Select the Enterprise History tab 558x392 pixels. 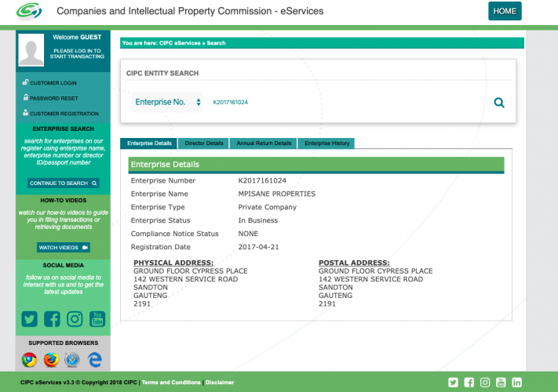[x=327, y=143]
